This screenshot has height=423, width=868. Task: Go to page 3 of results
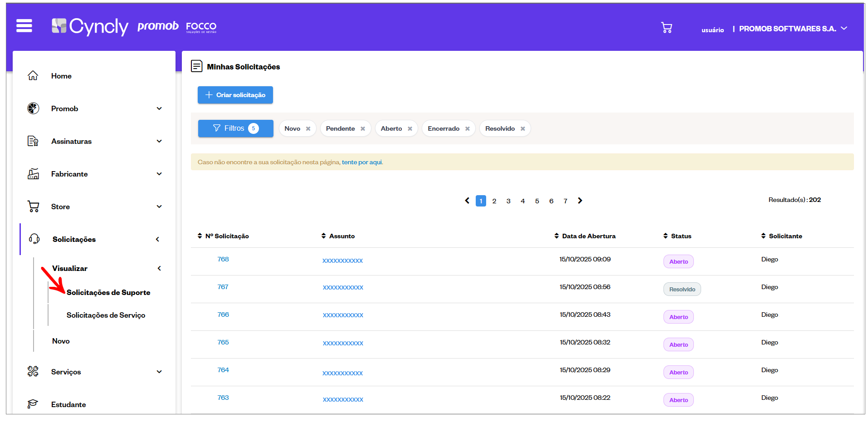tap(508, 201)
